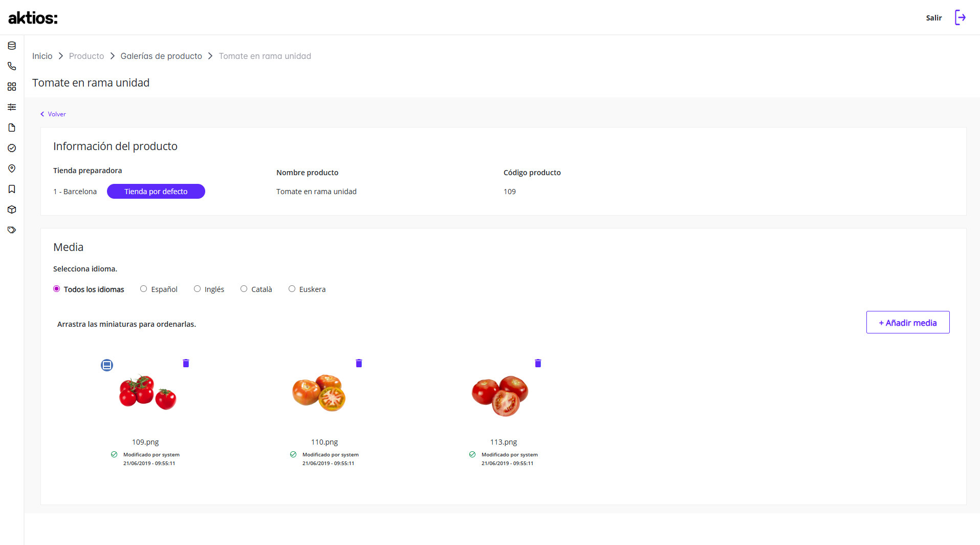
Task: Click the product code value 109
Action: (x=510, y=192)
